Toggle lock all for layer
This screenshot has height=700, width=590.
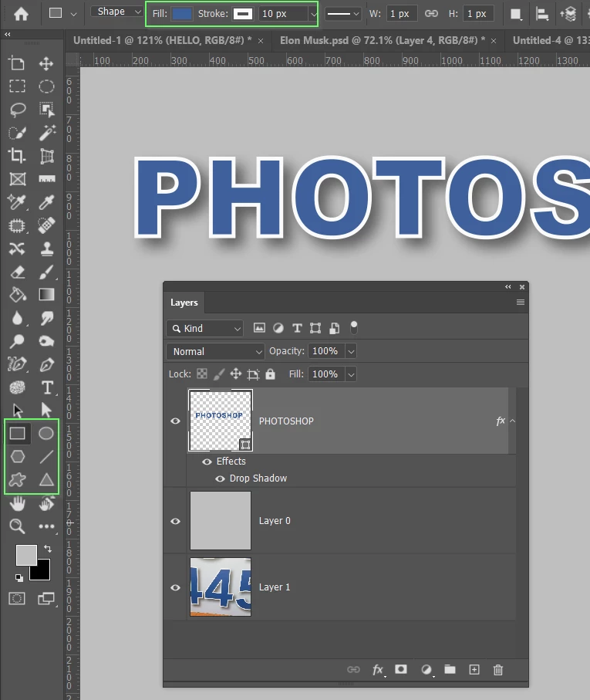click(270, 374)
